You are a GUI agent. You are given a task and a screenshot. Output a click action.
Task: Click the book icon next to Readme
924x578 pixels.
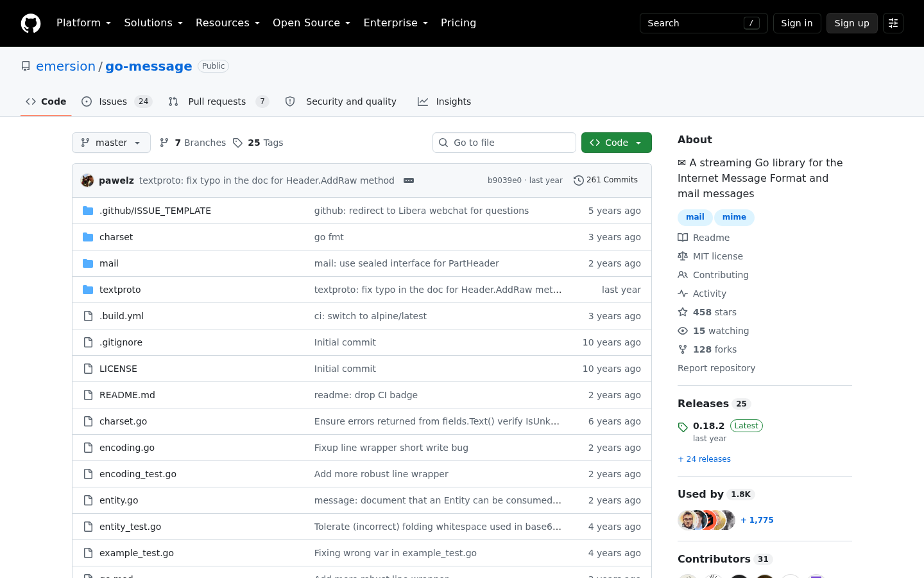[x=683, y=238]
